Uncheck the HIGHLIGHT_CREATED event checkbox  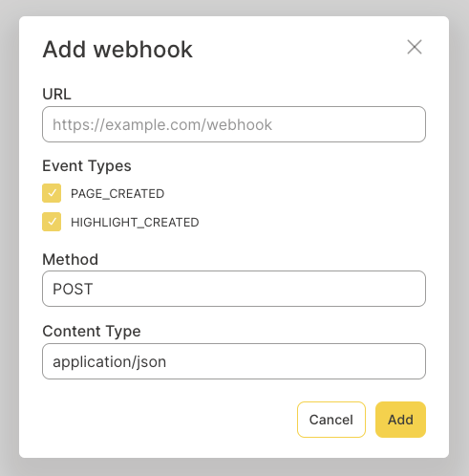52,222
